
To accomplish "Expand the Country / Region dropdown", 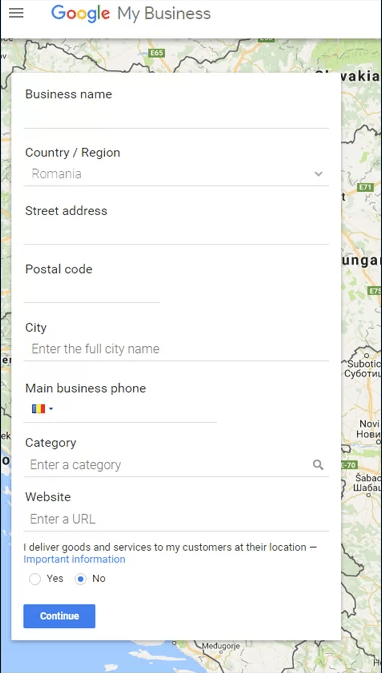I will pos(176,174).
